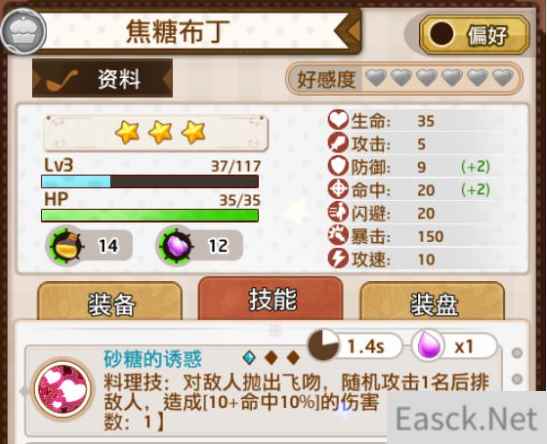Tap the 攻速 lightning stat icon
Viewport: 547px width, 444px height.
[x=338, y=258]
